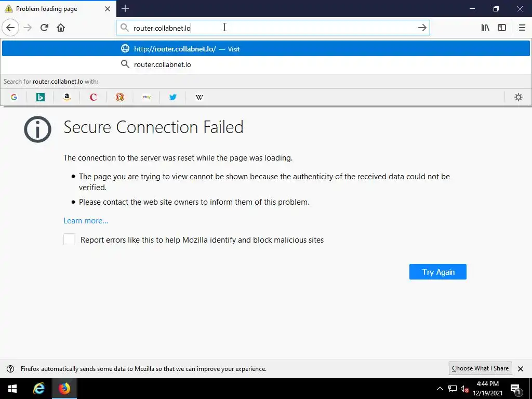Screen dimensions: 532x399
Task: Show hidden system tray icons
Action: [x=440, y=389]
